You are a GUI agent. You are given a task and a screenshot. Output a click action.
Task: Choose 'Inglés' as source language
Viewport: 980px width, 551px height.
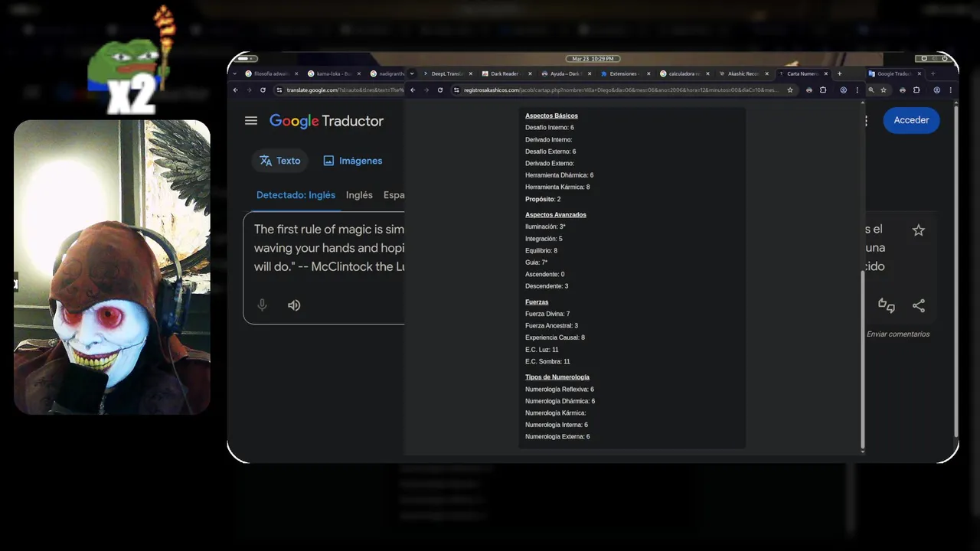pos(359,195)
